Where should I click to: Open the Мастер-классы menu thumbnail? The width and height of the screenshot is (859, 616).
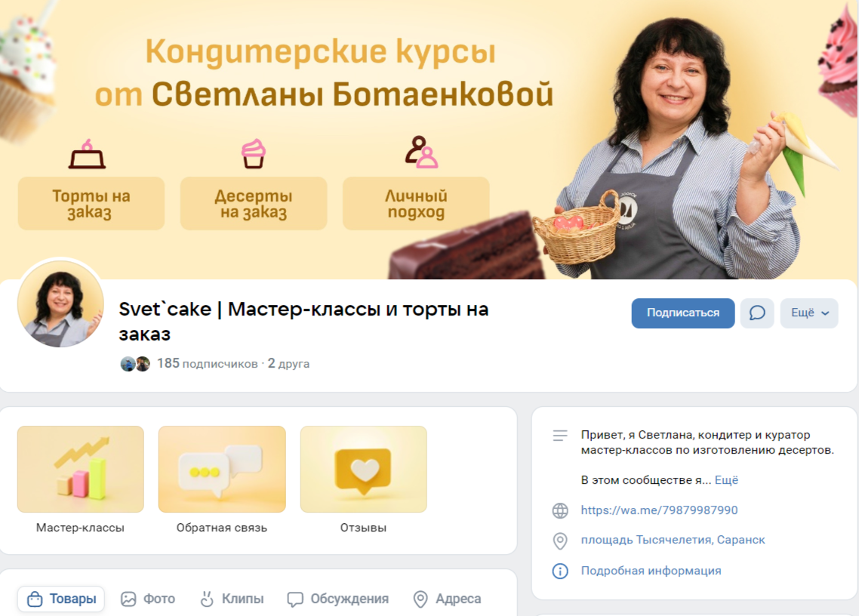[x=81, y=469]
